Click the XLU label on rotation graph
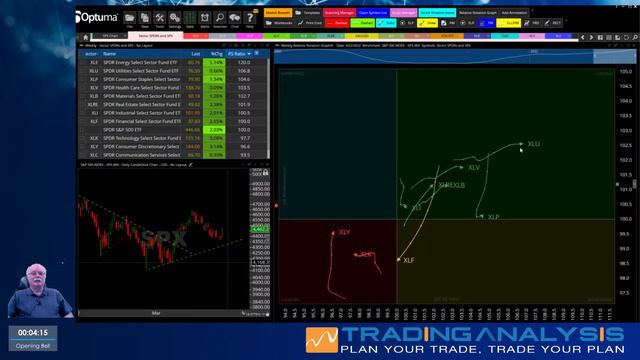This screenshot has width=640, height=360. (533, 144)
